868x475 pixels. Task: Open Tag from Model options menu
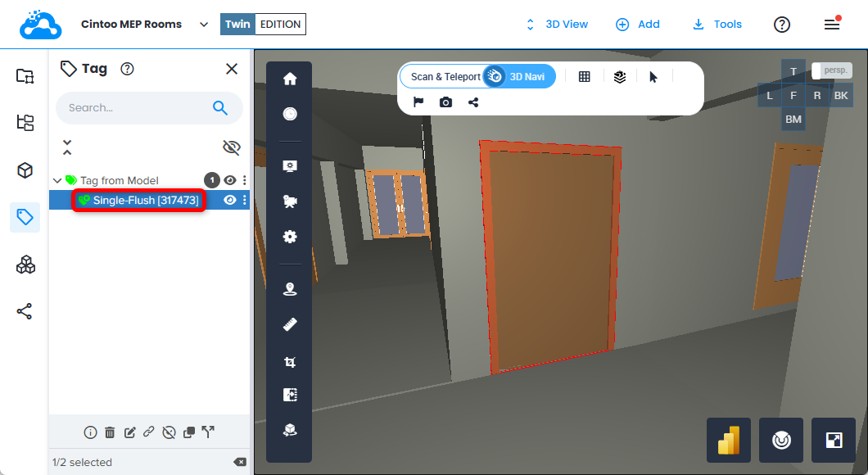(x=244, y=180)
